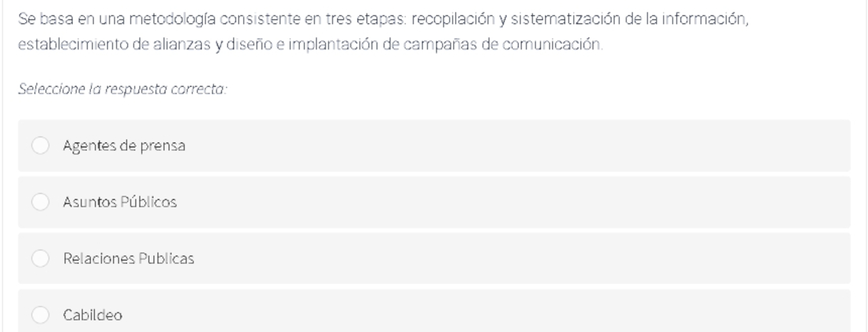This screenshot has height=332, width=868.
Task: Click blank area of Relaciones Publicas row
Action: tap(518, 259)
